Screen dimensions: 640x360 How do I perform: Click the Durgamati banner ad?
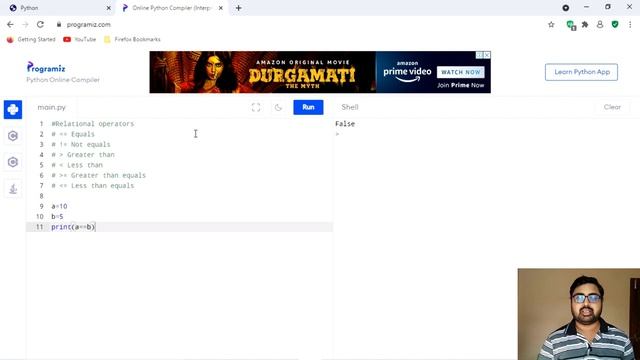(x=320, y=72)
